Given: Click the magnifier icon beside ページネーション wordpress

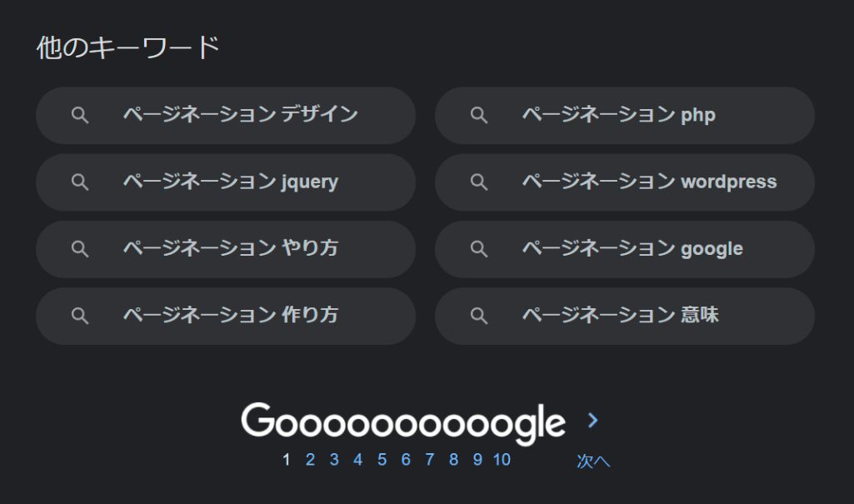Looking at the screenshot, I should pos(479,182).
